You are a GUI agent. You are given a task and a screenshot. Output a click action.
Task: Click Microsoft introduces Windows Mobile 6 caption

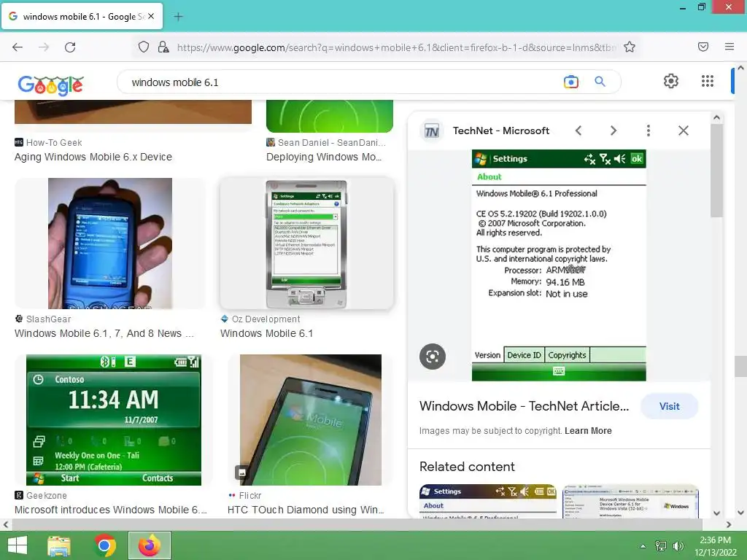[111, 510]
